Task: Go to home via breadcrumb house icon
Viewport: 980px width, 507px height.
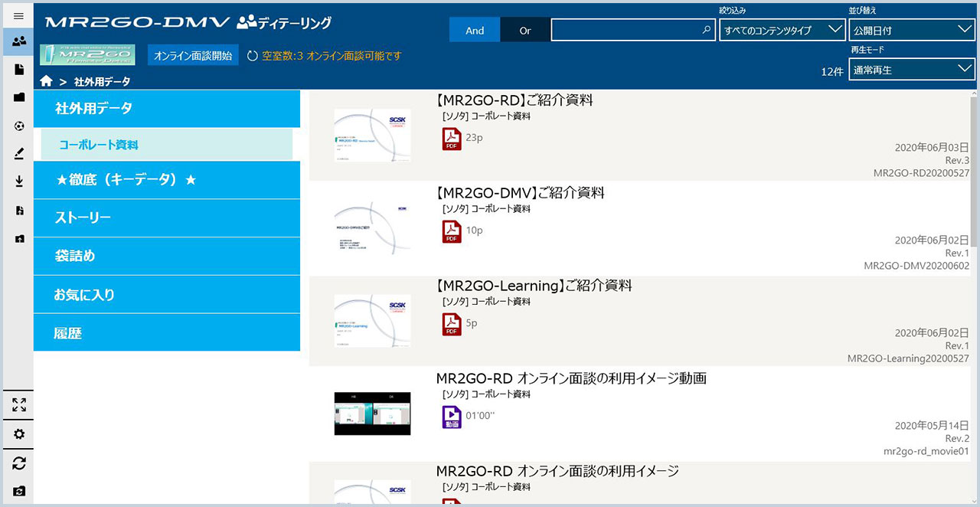Action: [46, 80]
